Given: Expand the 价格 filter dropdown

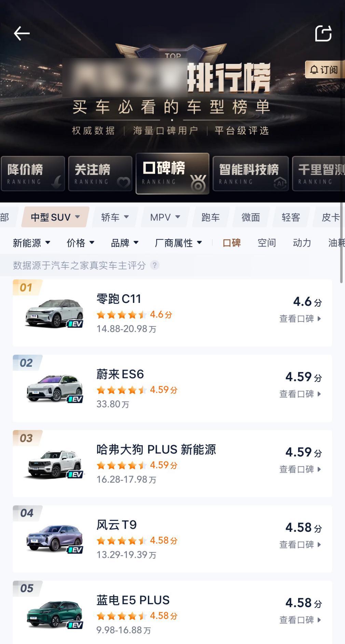Looking at the screenshot, I should (x=80, y=243).
